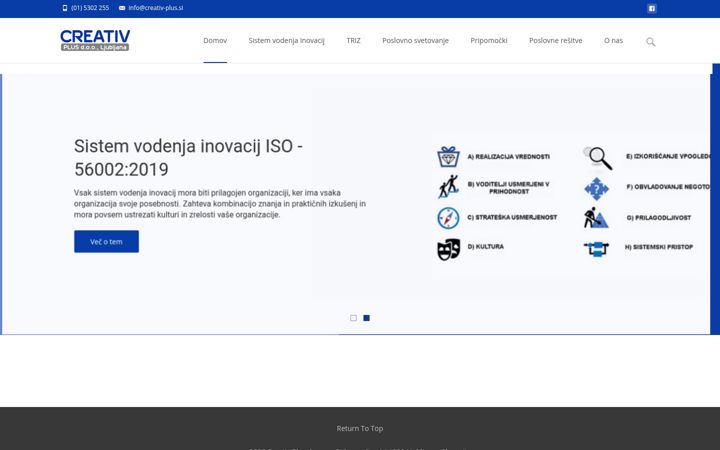
Task: Click the compass icon for Strateška usmerjenost
Action: click(x=448, y=218)
